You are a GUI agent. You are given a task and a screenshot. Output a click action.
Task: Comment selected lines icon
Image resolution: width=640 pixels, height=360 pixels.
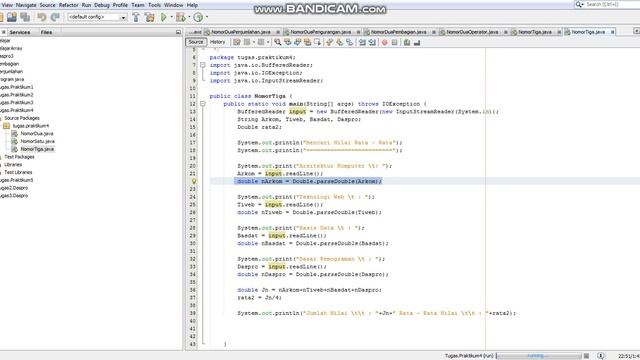point(407,42)
